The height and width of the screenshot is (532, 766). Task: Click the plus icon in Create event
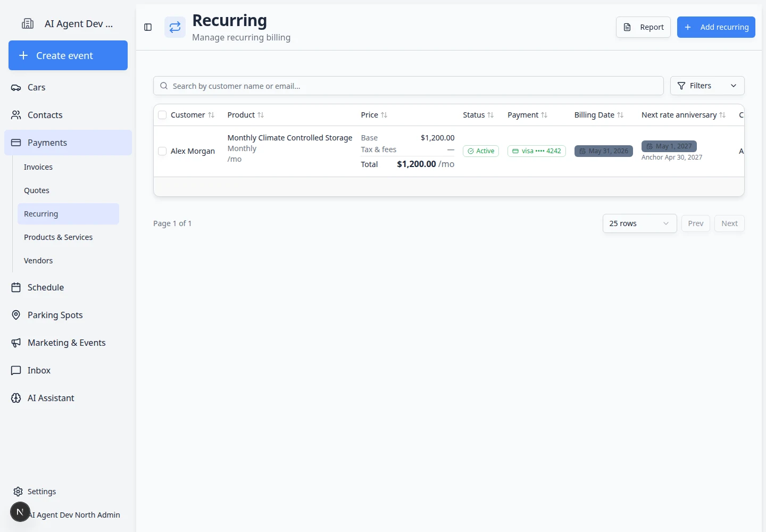(x=23, y=55)
